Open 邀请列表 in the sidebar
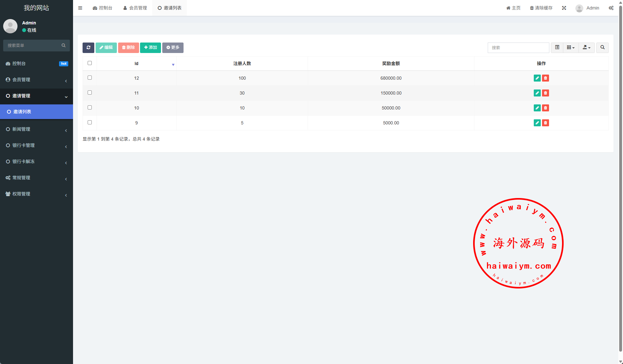The width and height of the screenshot is (623, 364). 36,112
